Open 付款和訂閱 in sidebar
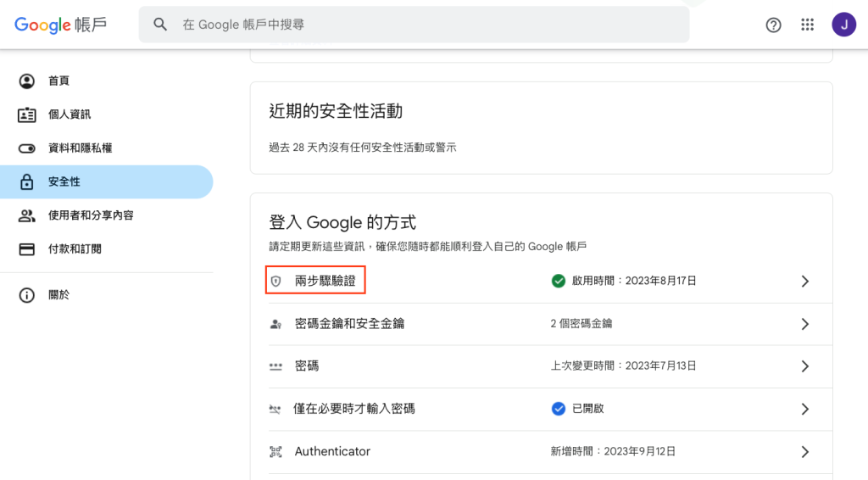 click(106, 249)
